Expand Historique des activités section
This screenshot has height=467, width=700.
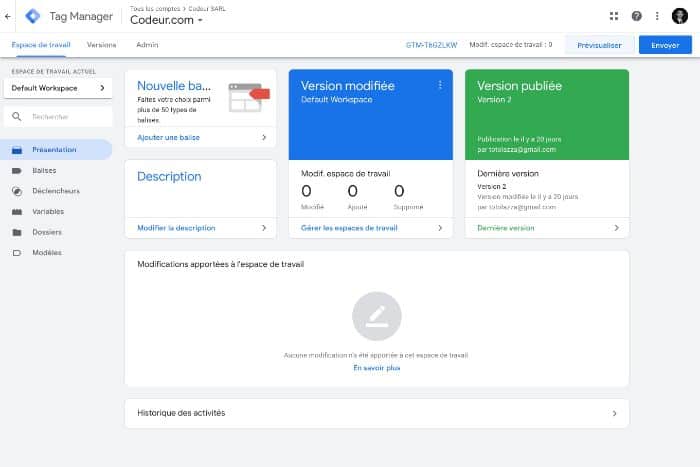pos(376,412)
